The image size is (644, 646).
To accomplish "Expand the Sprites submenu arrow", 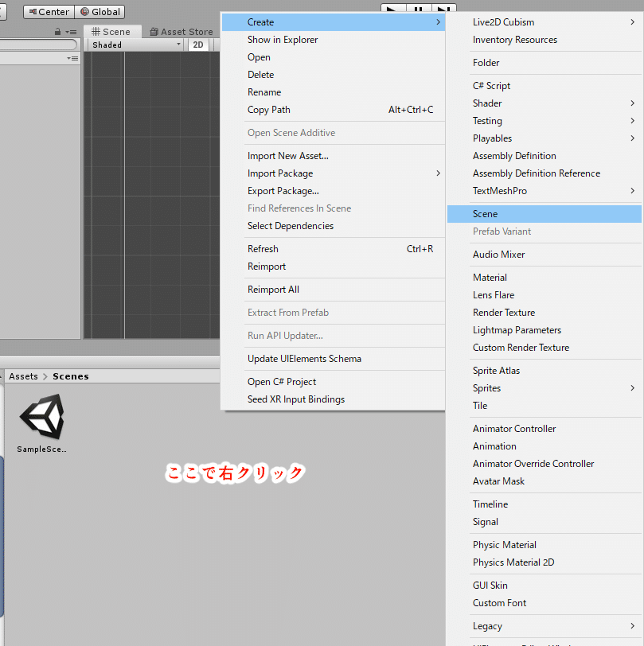I will click(632, 388).
